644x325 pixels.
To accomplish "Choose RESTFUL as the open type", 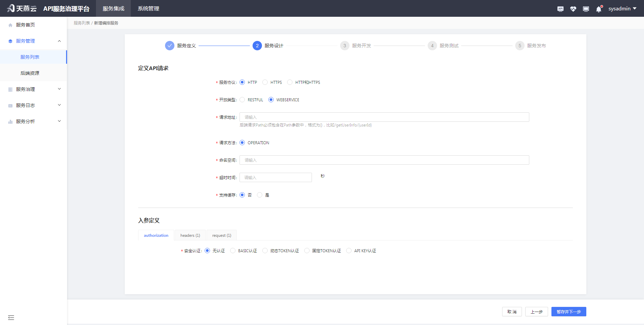I will tap(242, 100).
